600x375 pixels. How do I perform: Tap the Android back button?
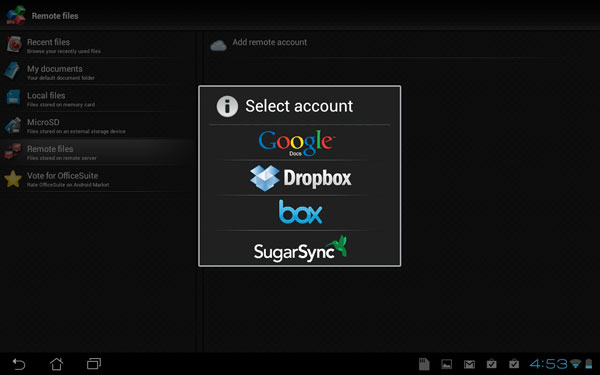18,364
